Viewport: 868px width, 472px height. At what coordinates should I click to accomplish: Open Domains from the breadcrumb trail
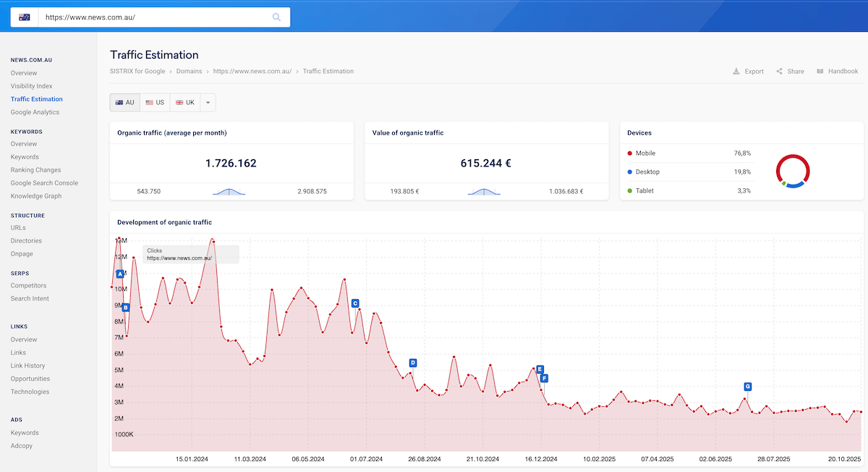click(x=189, y=71)
